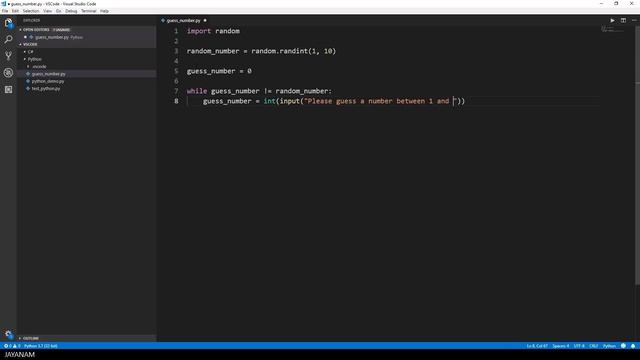Click 'random.randint' on line 3
640x360 pixels.
[x=280, y=51]
